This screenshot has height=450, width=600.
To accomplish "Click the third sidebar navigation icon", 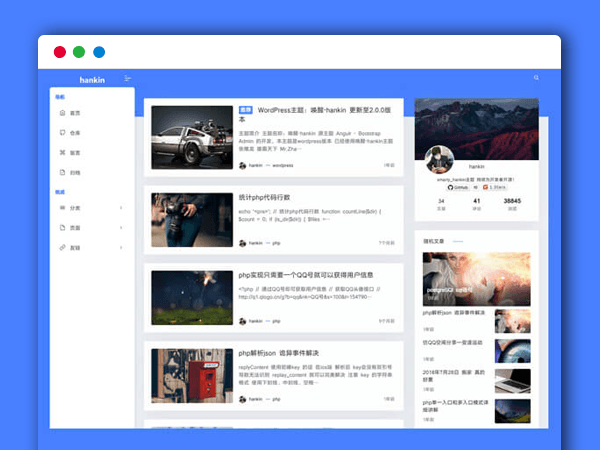I will point(62,153).
